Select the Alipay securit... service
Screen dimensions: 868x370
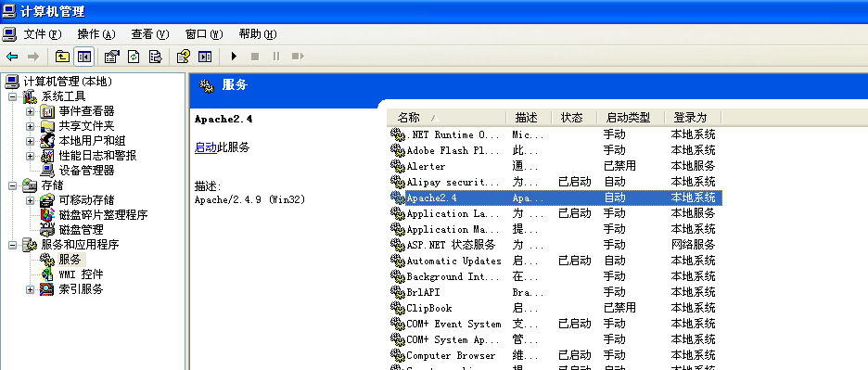(555, 182)
